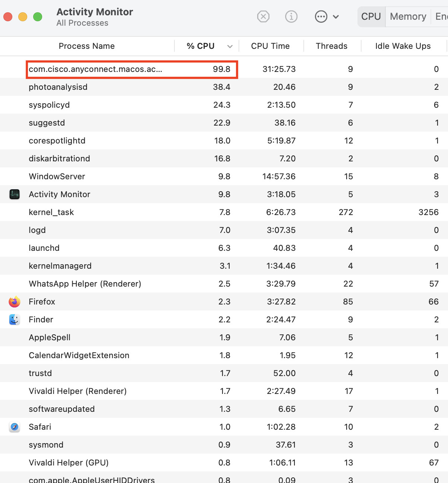The image size is (448, 483).
Task: Select the CPU tab
Action: 371,16
